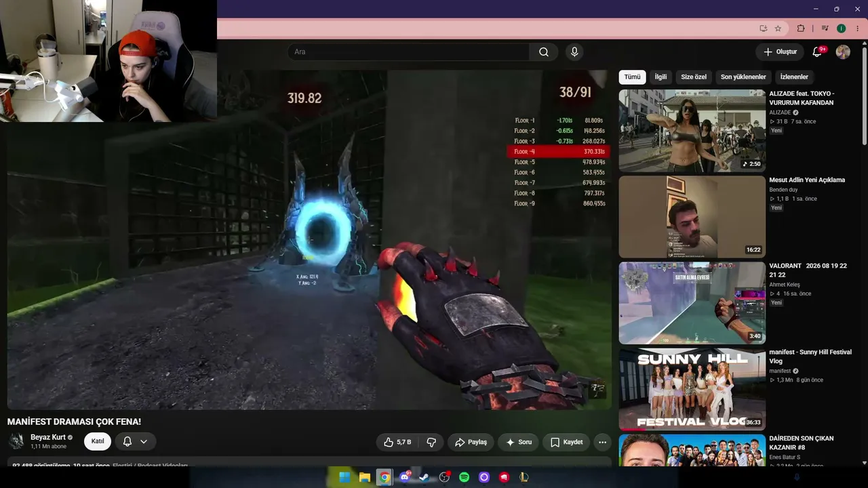Open "manifest - Sunny Hill Festival Vlog" title
The width and height of the screenshot is (868, 488).
[810, 357]
